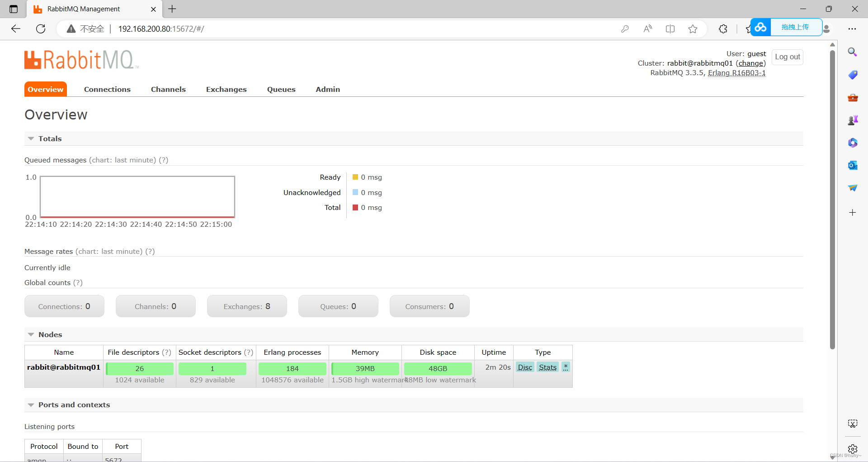Switch to the Admin tab

(328, 89)
